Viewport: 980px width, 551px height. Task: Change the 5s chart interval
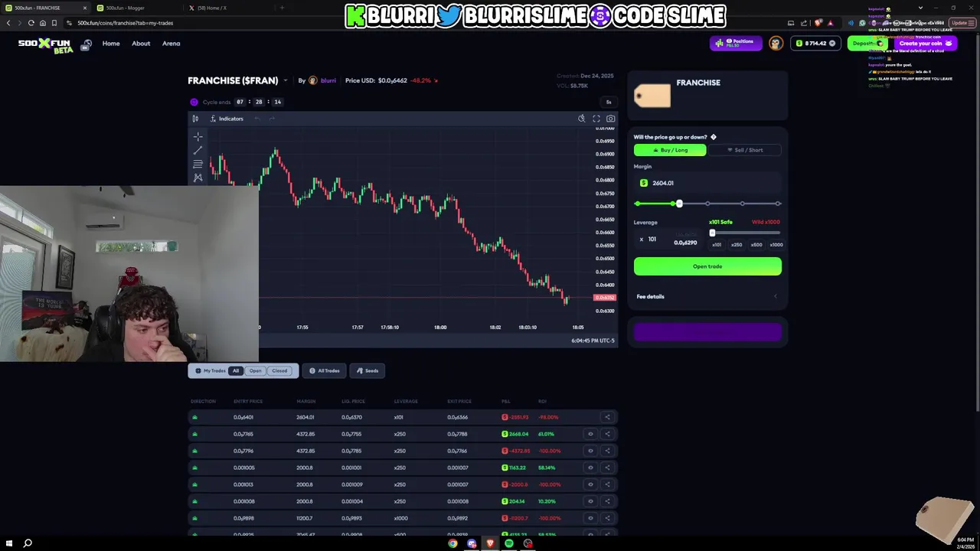click(609, 102)
